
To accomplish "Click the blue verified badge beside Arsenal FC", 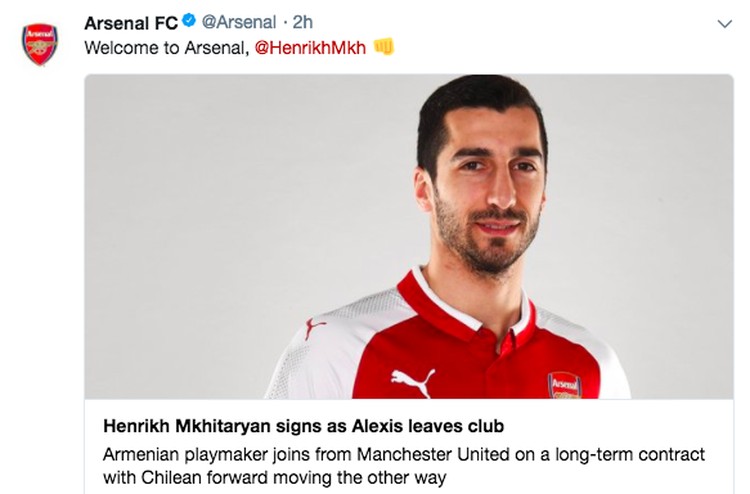I will 189,21.
